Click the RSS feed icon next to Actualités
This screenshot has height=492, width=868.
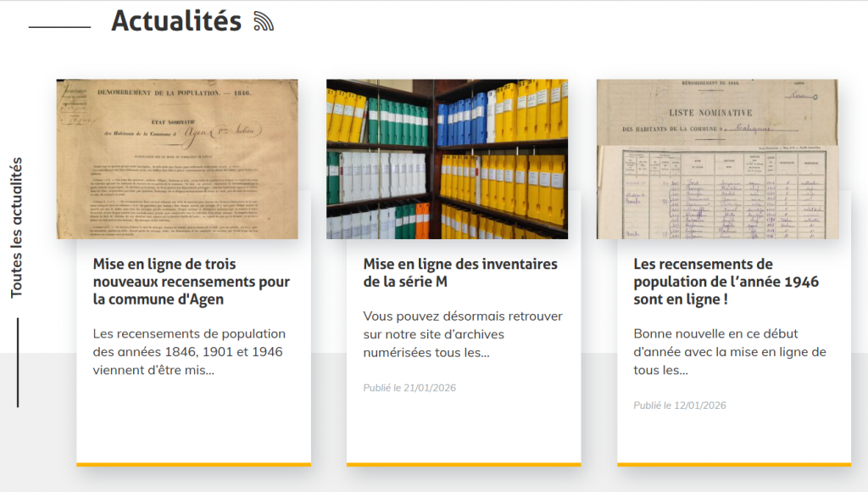coord(264,20)
